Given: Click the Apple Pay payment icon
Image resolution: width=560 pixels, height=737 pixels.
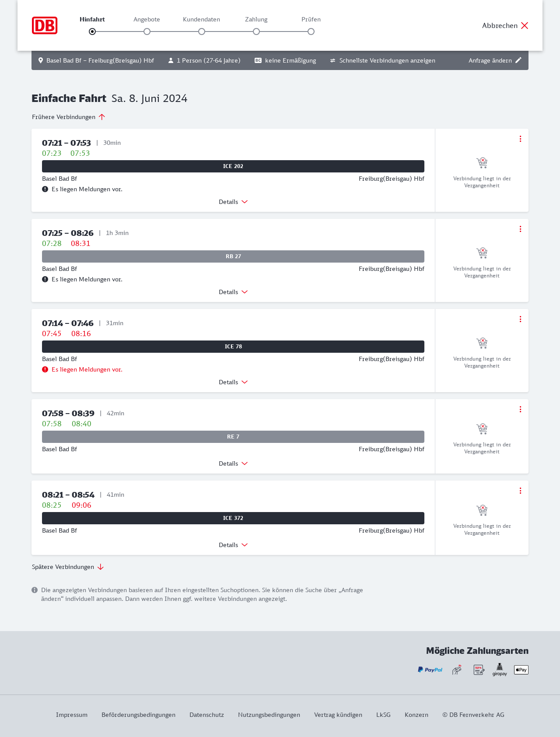Looking at the screenshot, I should 521,670.
